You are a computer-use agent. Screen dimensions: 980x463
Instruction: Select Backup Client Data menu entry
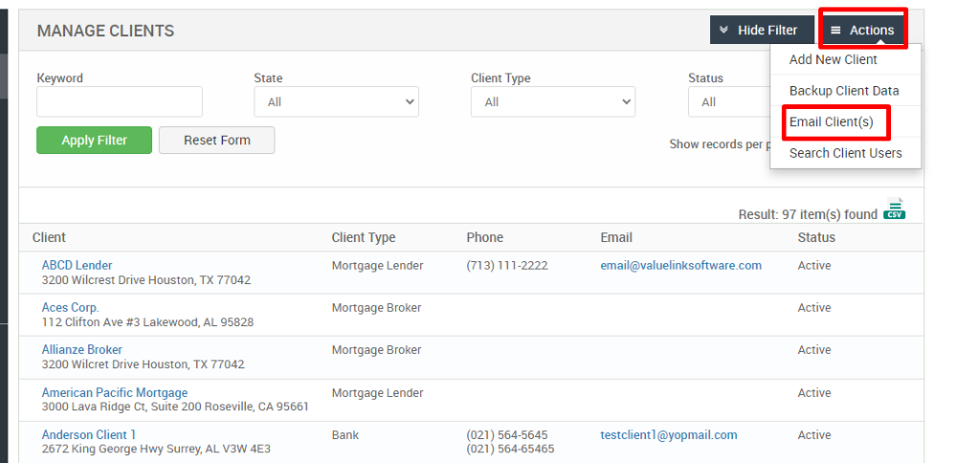[844, 91]
